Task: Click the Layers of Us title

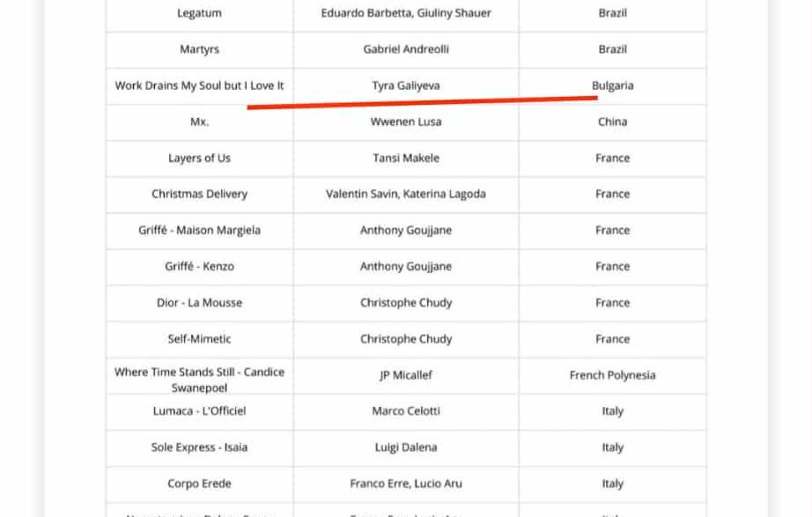Action: 199,158
